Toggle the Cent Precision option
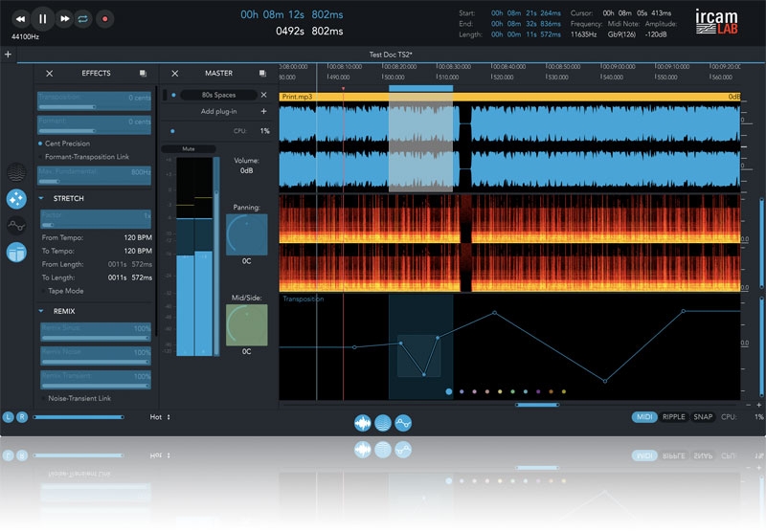 coord(41,143)
